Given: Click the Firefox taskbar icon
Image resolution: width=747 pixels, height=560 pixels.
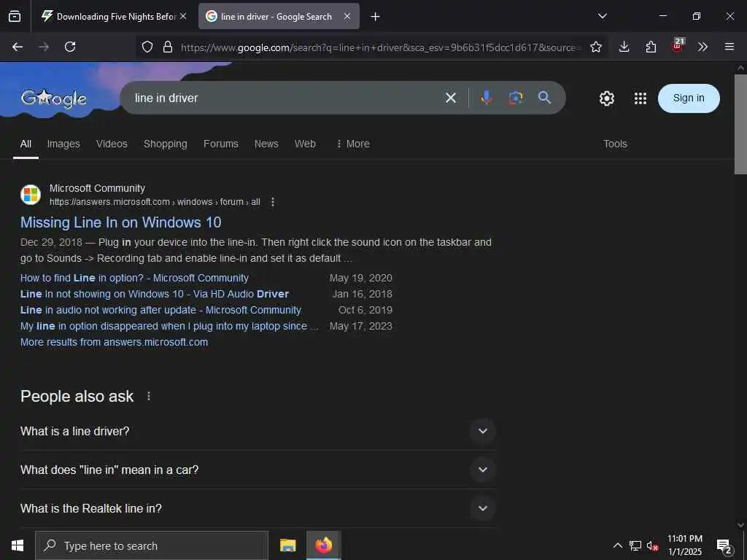Looking at the screenshot, I should [323, 545].
